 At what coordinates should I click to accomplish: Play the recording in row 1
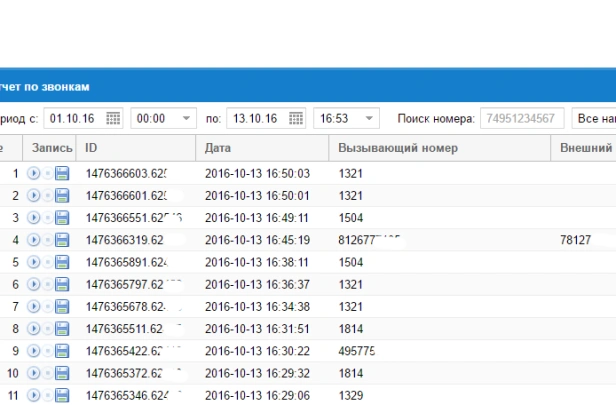click(x=34, y=173)
